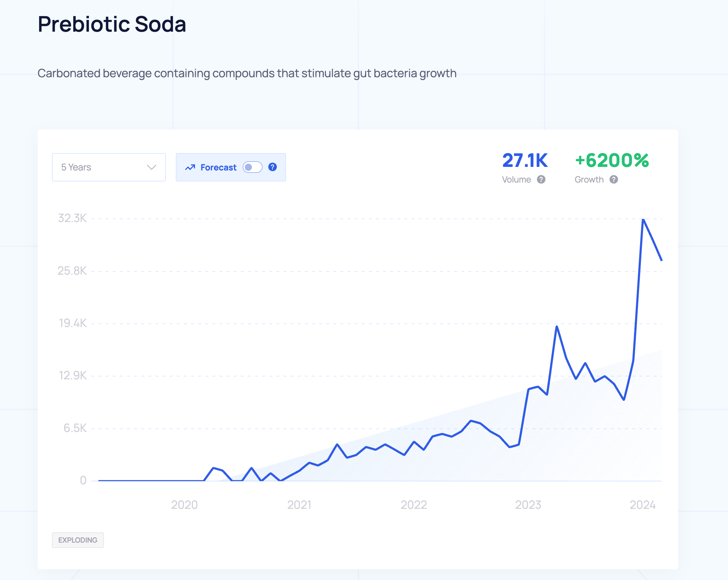Click the Volume help question mark icon
728x580 pixels.
click(541, 179)
